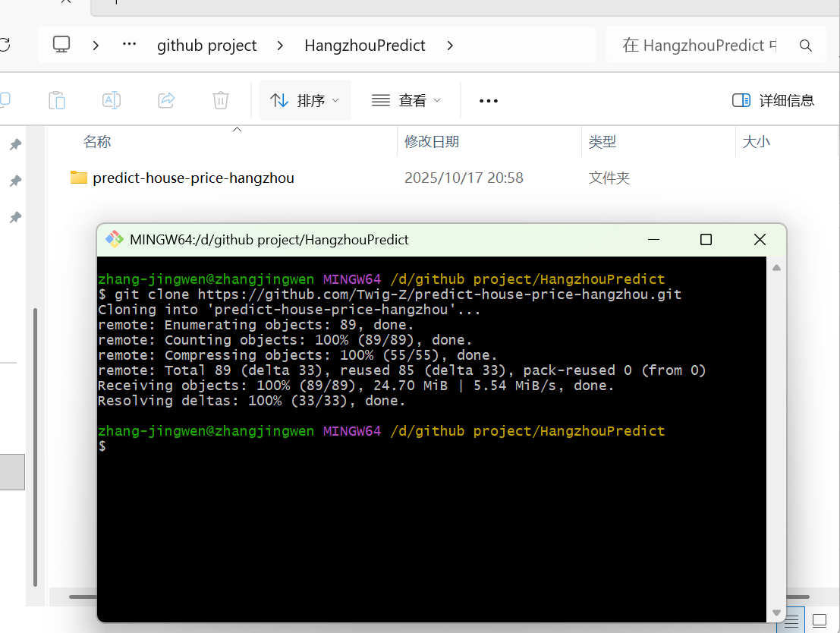Click the date 2025/10/17 20:58 cell
Screen dimensions: 840x633
(x=464, y=178)
